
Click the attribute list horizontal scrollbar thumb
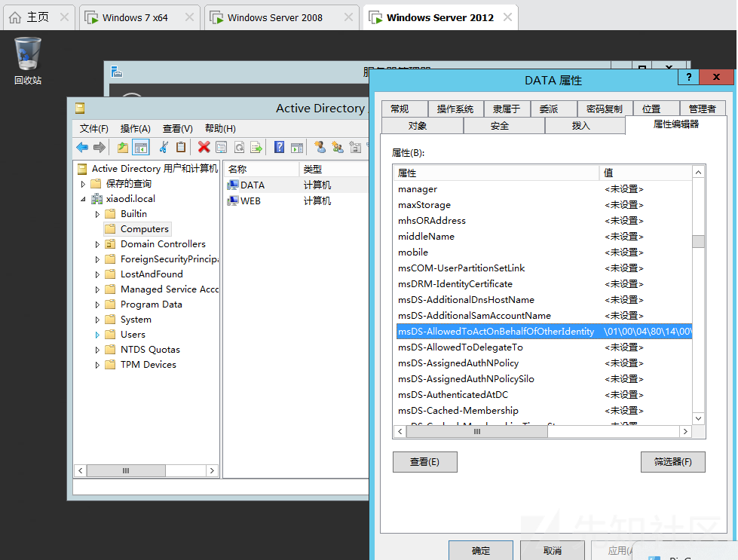(x=476, y=432)
